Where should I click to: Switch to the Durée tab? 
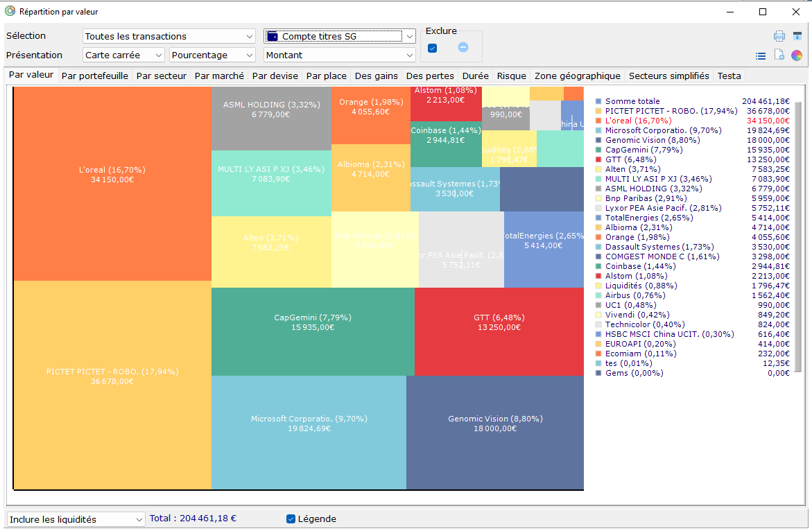point(476,76)
